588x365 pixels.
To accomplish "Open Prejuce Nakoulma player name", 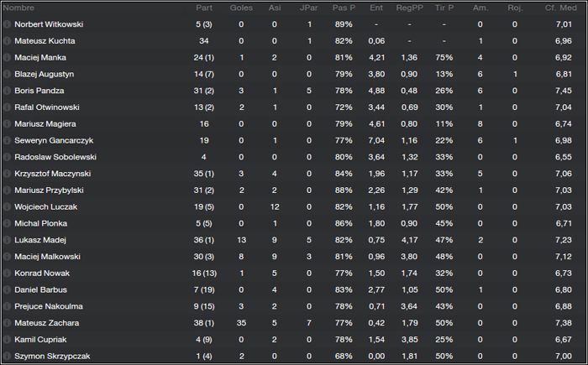I will coord(49,306).
